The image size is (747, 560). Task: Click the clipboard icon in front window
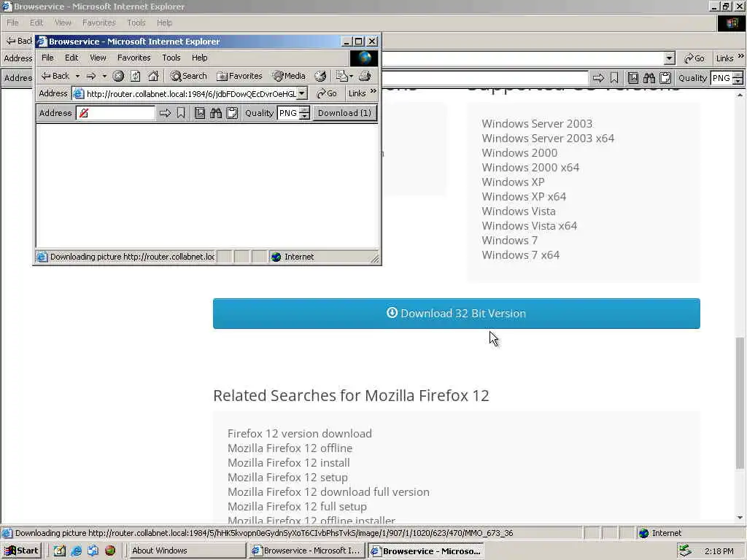tap(232, 113)
